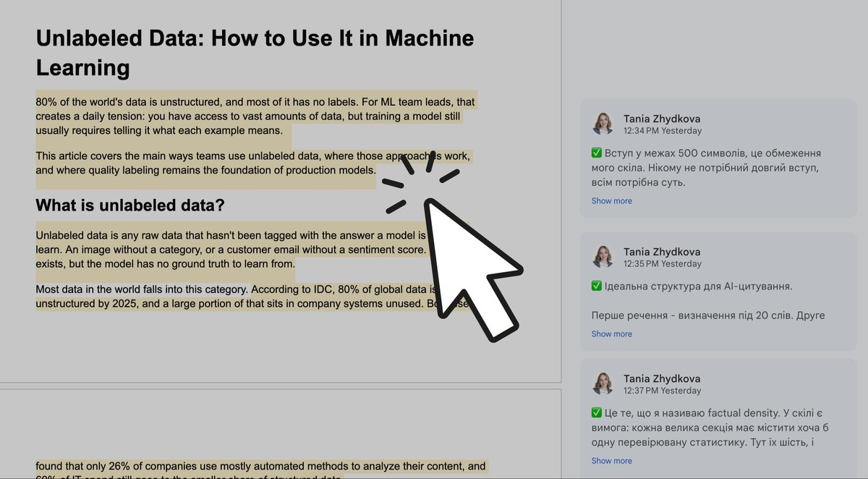This screenshot has width=868, height=479.
Task: Select author name on the 12:35 PM comment
Action: (x=662, y=252)
